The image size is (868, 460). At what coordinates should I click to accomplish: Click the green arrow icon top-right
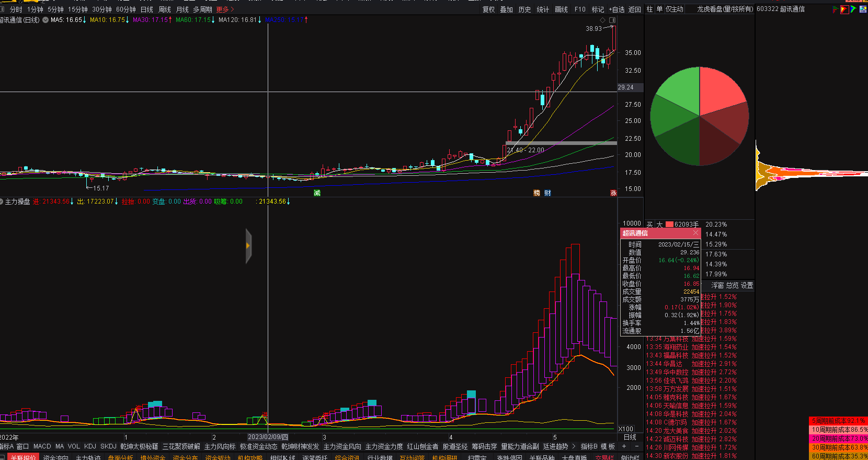tap(853, 9)
